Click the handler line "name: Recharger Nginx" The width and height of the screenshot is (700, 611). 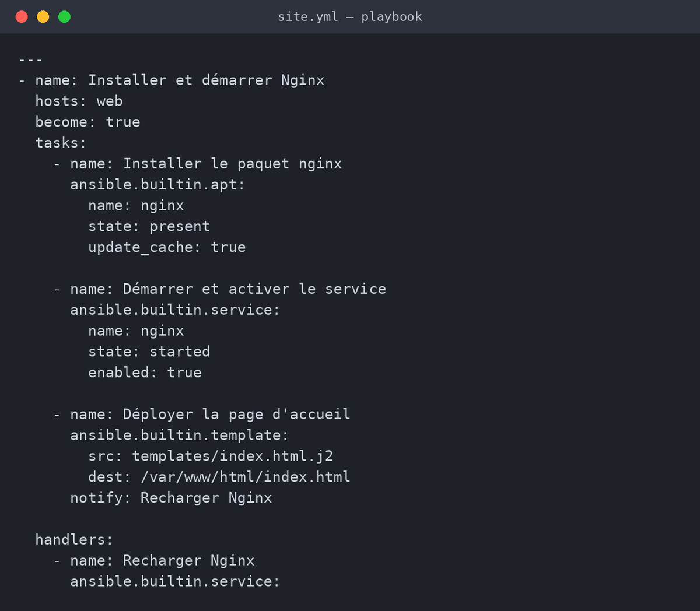coord(162,561)
